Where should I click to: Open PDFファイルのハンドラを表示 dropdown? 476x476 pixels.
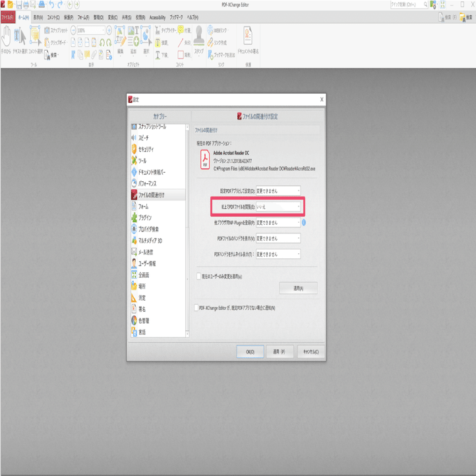(278, 238)
